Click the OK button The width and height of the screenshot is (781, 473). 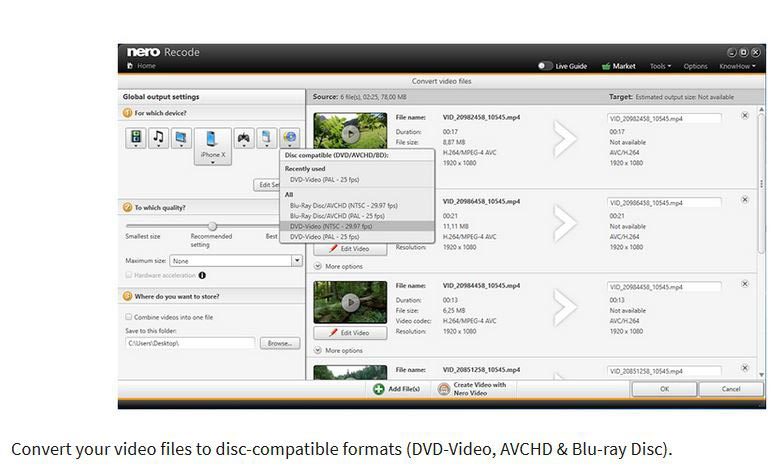pos(664,389)
